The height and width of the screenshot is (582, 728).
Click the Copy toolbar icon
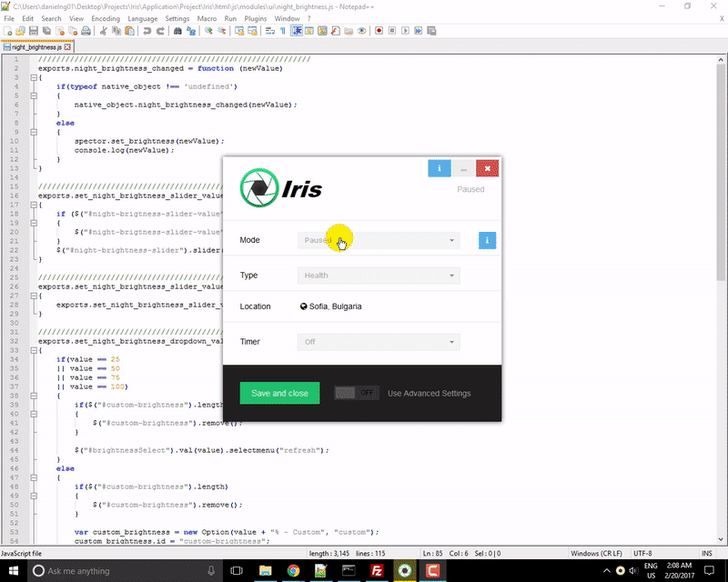click(116, 31)
